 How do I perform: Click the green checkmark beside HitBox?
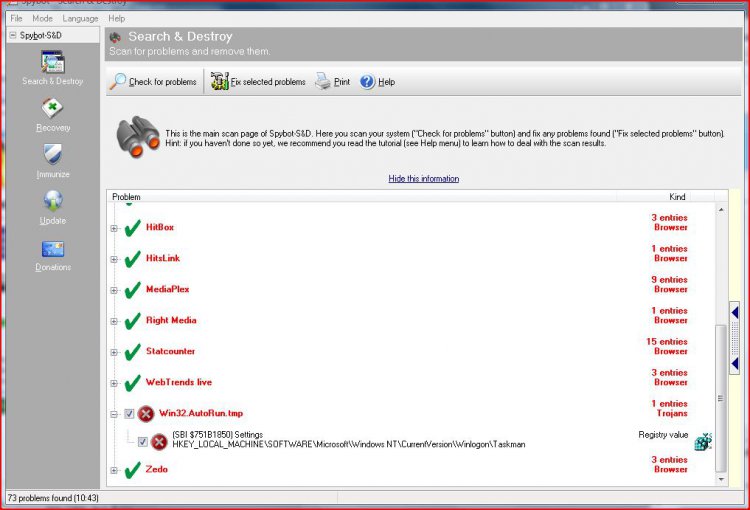132,228
